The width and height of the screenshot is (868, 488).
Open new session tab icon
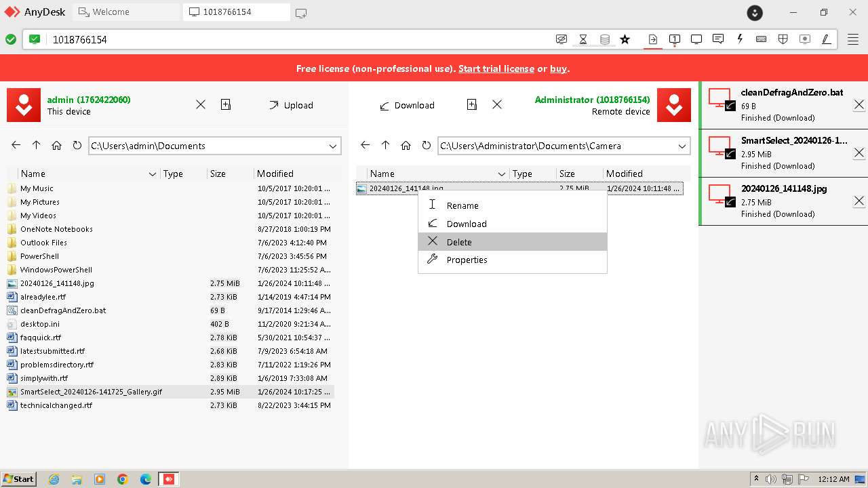click(x=301, y=13)
